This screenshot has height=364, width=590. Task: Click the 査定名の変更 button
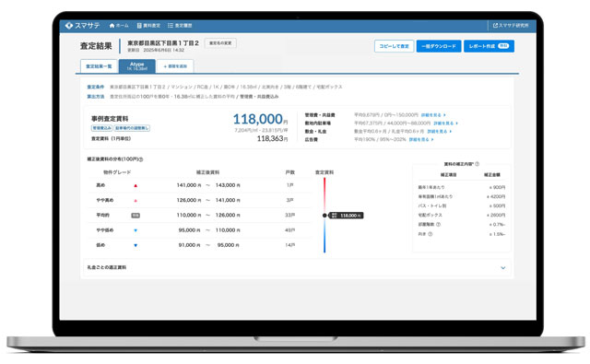click(220, 43)
